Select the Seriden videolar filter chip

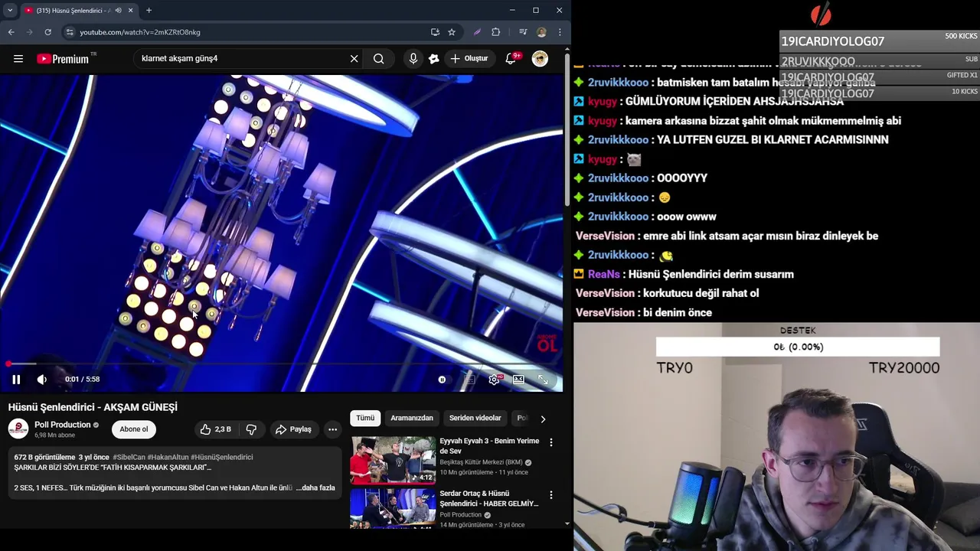[x=475, y=418]
